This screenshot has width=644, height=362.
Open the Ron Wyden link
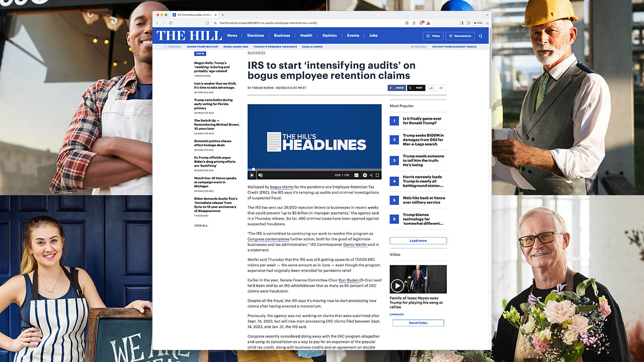pos(348,280)
